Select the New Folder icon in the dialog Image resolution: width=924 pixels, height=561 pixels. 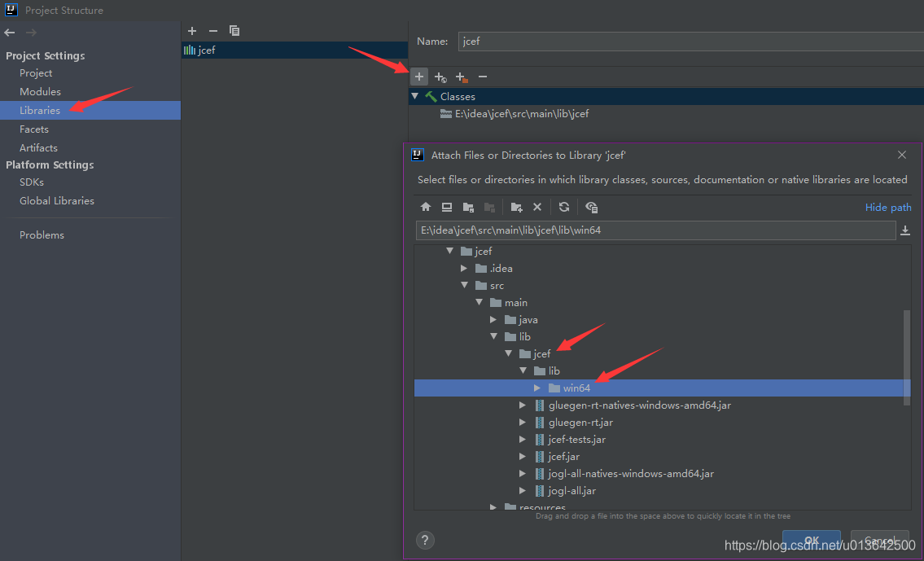517,207
